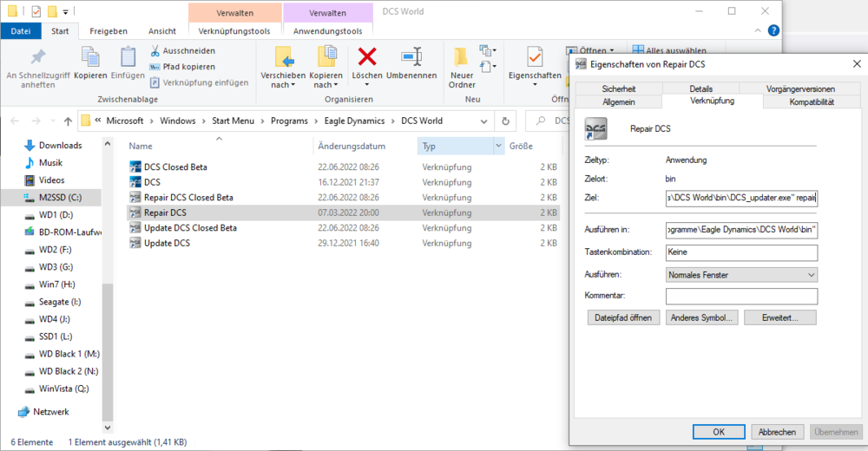Click the Dateipfad öffnen button
Image resolution: width=868 pixels, height=451 pixels.
(x=623, y=317)
